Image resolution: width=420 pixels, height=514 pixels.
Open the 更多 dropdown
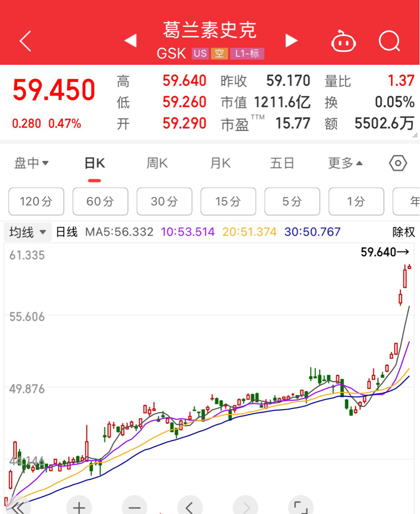[x=345, y=163]
